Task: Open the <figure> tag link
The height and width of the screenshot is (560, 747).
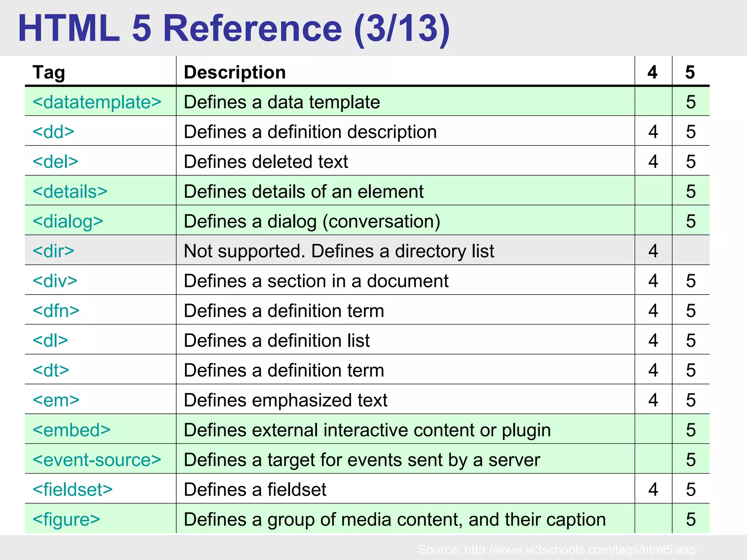Action: tap(66, 520)
